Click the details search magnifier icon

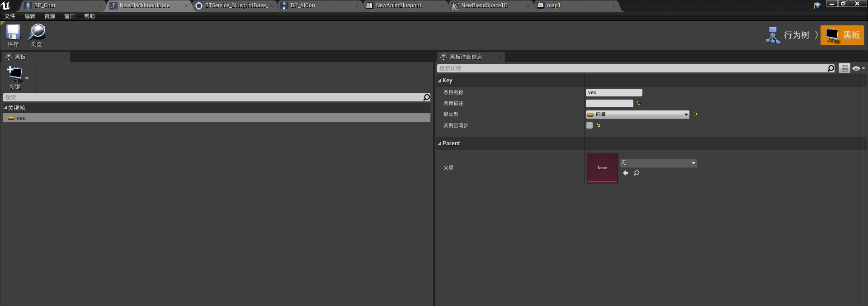(x=831, y=68)
